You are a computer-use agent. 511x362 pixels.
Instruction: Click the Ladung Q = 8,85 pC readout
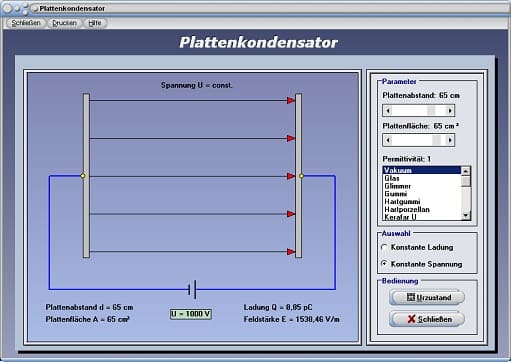tap(278, 307)
